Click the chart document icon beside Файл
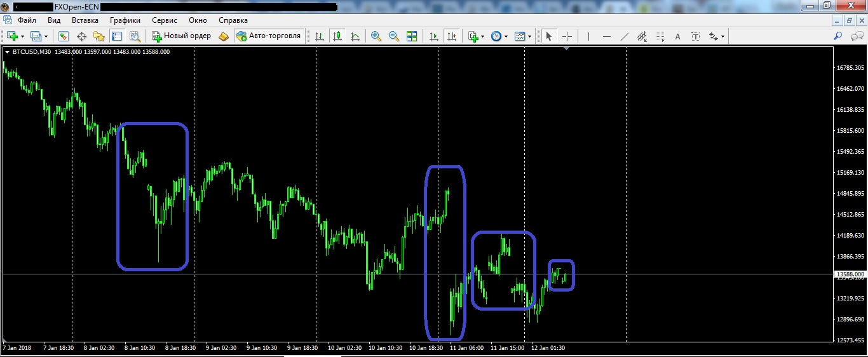868x357 pixels. (x=8, y=20)
